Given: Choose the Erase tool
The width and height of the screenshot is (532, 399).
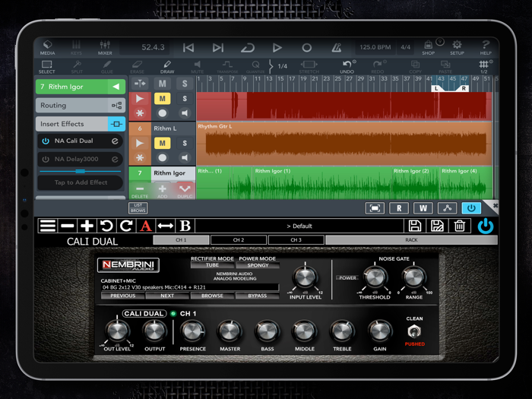Looking at the screenshot, I should click(x=137, y=67).
